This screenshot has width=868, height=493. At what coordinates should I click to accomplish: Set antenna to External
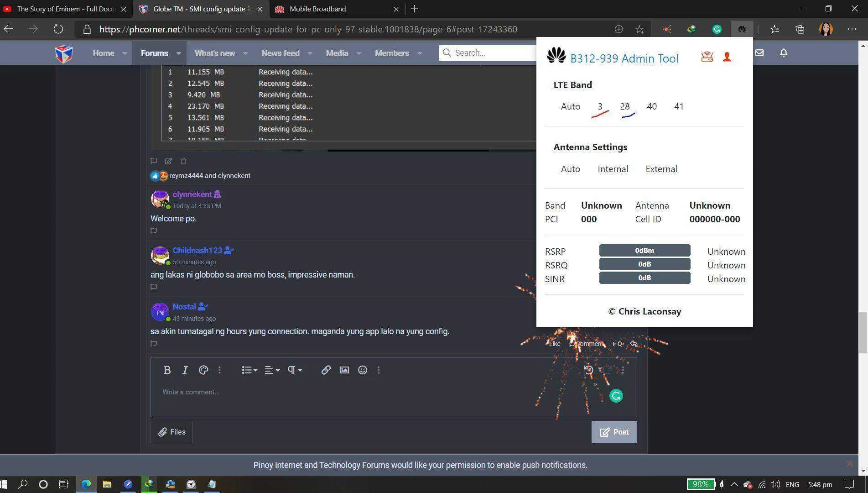tap(661, 169)
